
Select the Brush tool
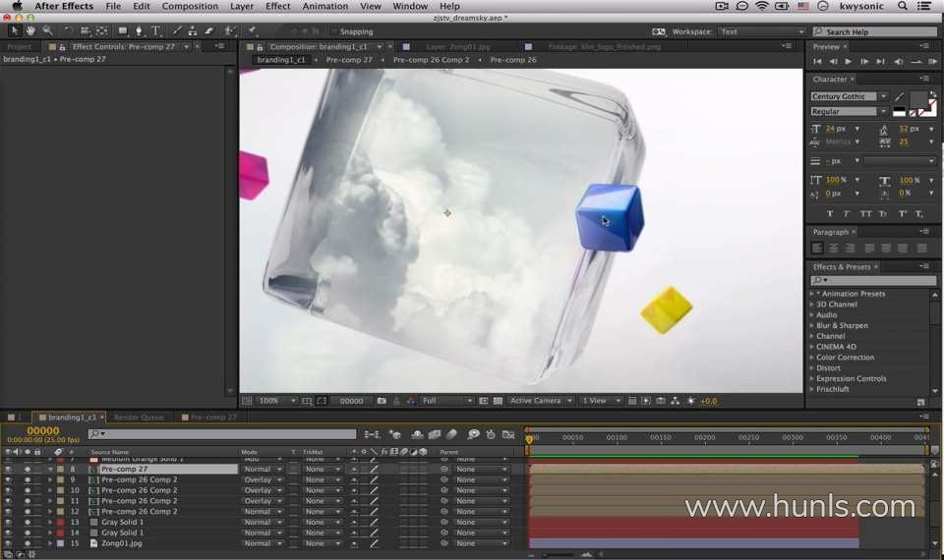(177, 30)
